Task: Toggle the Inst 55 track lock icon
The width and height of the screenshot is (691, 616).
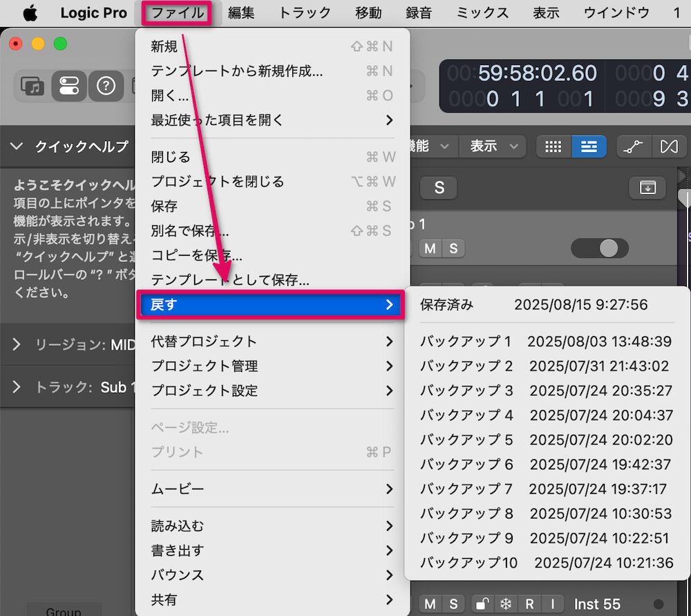Action: click(x=482, y=604)
